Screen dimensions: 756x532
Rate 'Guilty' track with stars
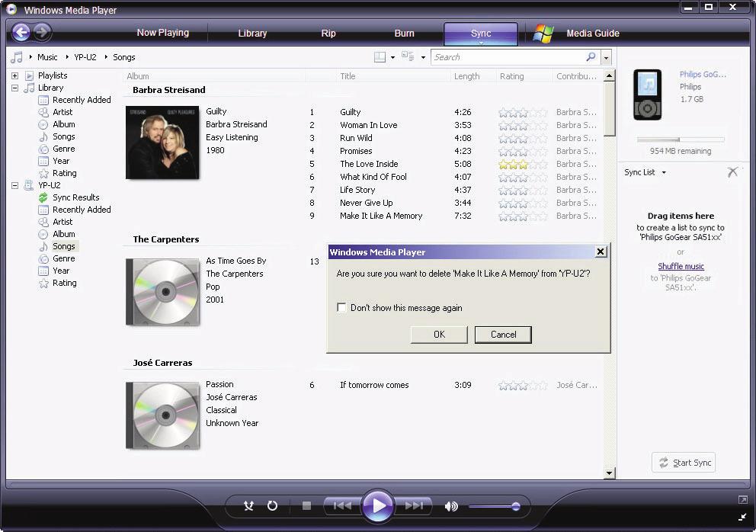tap(523, 112)
